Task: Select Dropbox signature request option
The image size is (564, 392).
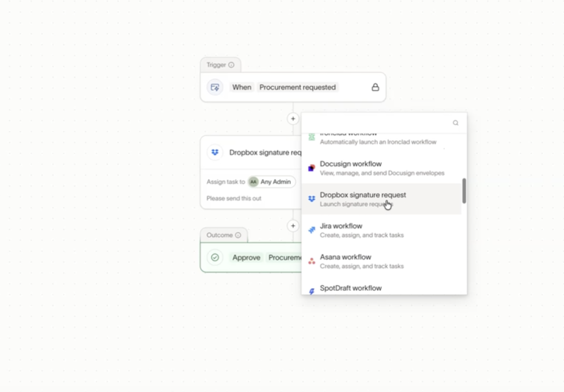Action: (381, 199)
